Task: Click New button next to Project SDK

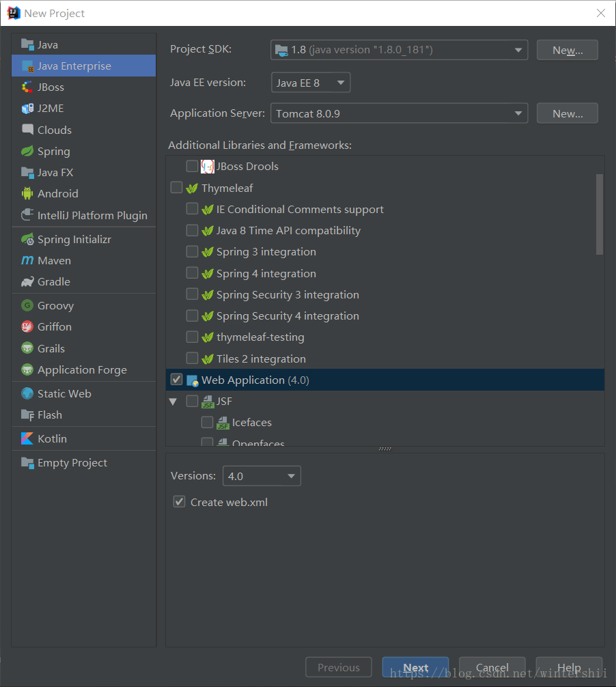Action: [x=568, y=50]
